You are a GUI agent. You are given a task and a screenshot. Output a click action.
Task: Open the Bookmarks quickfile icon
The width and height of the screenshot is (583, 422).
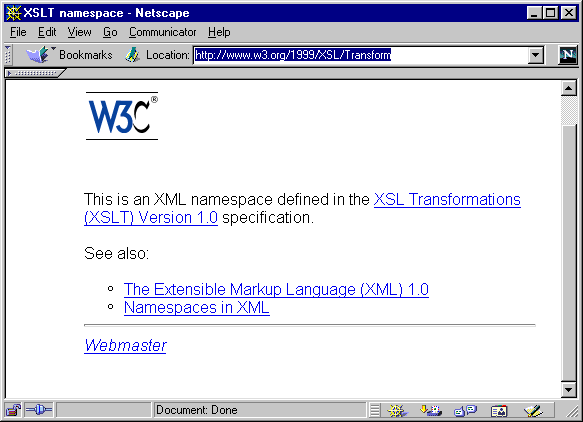[38, 55]
